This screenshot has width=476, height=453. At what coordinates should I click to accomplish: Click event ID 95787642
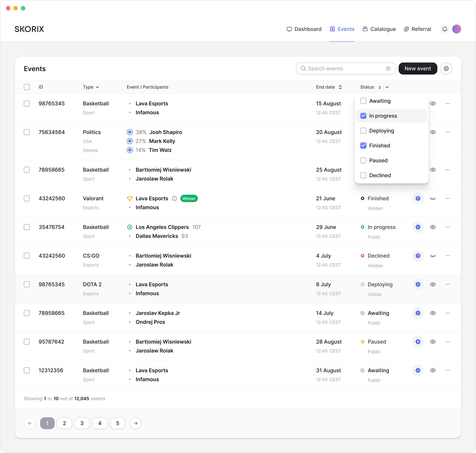[x=51, y=342]
